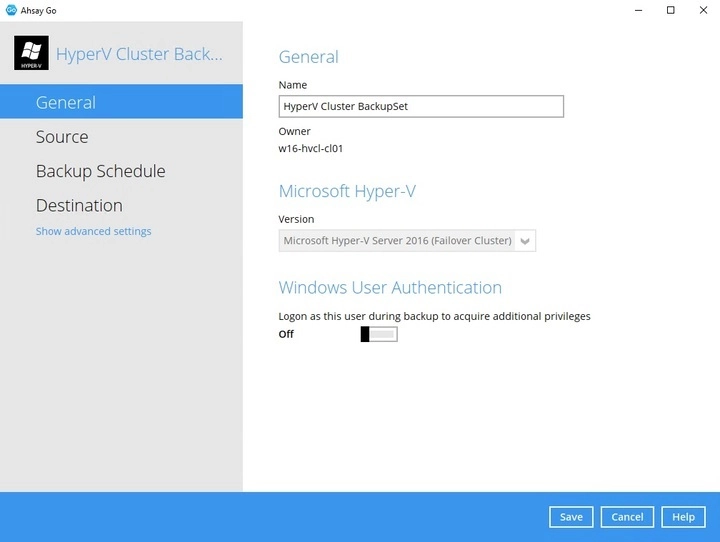
Task: Open the Hyper-V Version dropdown
Action: (x=407, y=241)
